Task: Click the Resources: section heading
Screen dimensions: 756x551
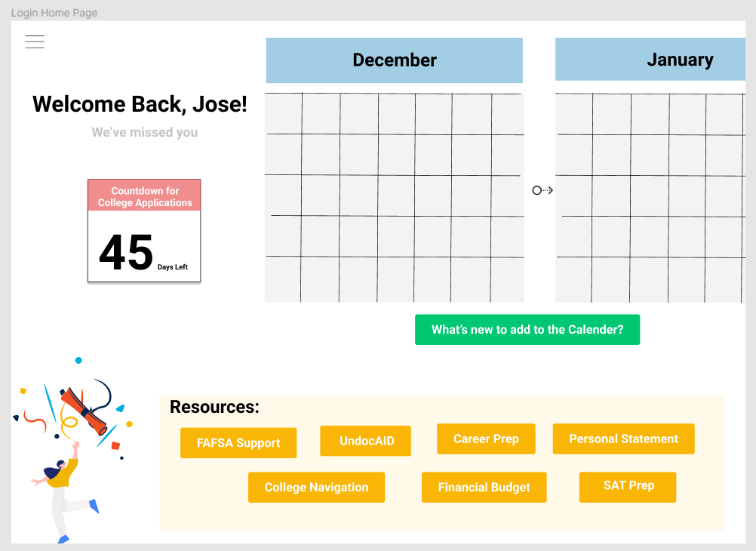Action: click(214, 407)
